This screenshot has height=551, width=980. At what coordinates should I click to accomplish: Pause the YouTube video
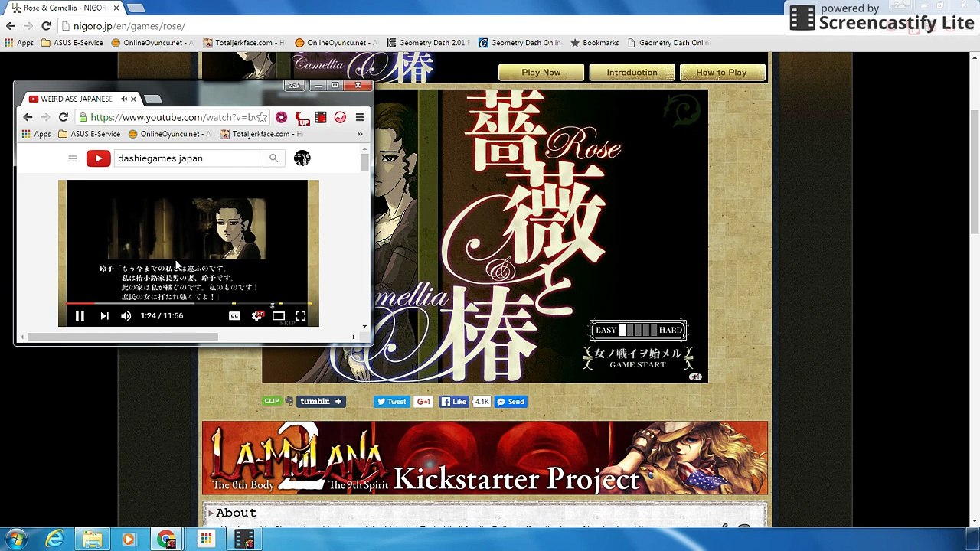click(80, 315)
